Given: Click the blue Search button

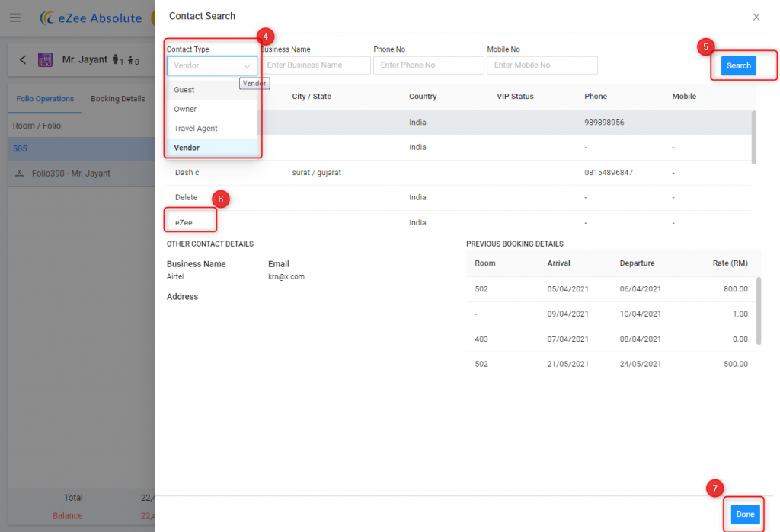Looking at the screenshot, I should 739,65.
